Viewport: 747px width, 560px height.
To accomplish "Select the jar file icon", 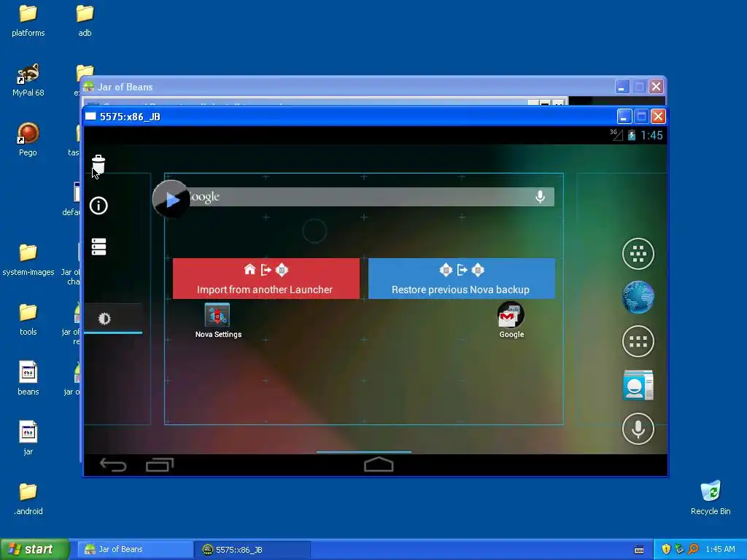I will tap(28, 438).
